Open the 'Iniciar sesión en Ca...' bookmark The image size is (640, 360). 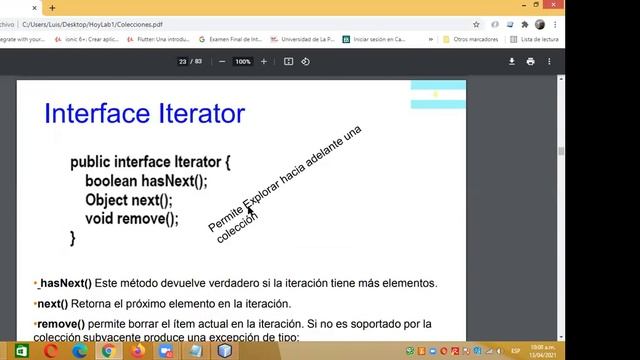(374, 39)
